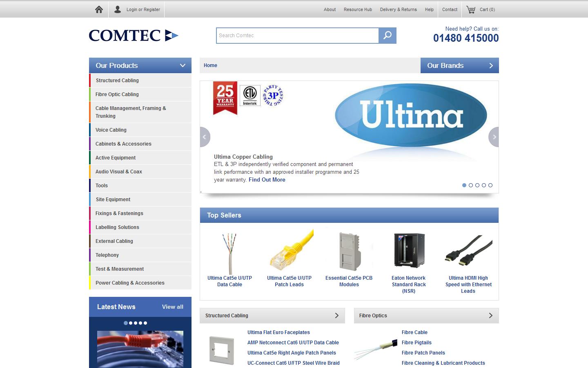
Task: Click View all in Latest News
Action: (173, 307)
